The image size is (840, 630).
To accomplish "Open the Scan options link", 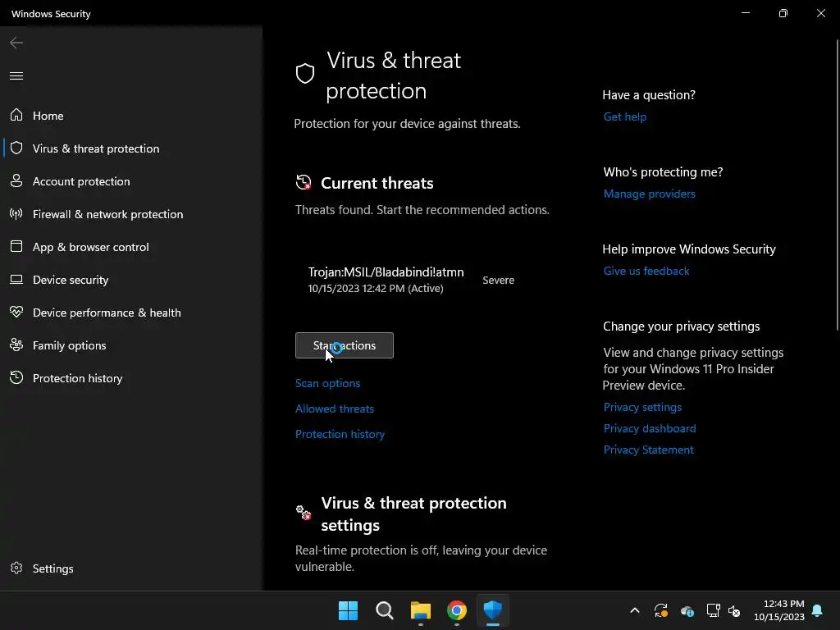I will tap(327, 383).
